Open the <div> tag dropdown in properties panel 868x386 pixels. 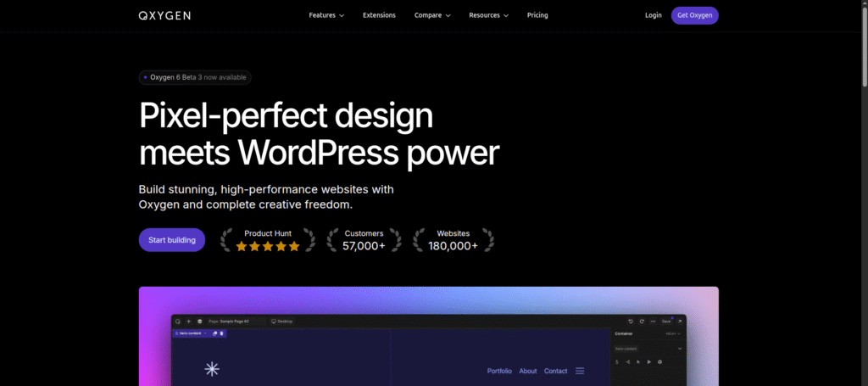point(673,333)
